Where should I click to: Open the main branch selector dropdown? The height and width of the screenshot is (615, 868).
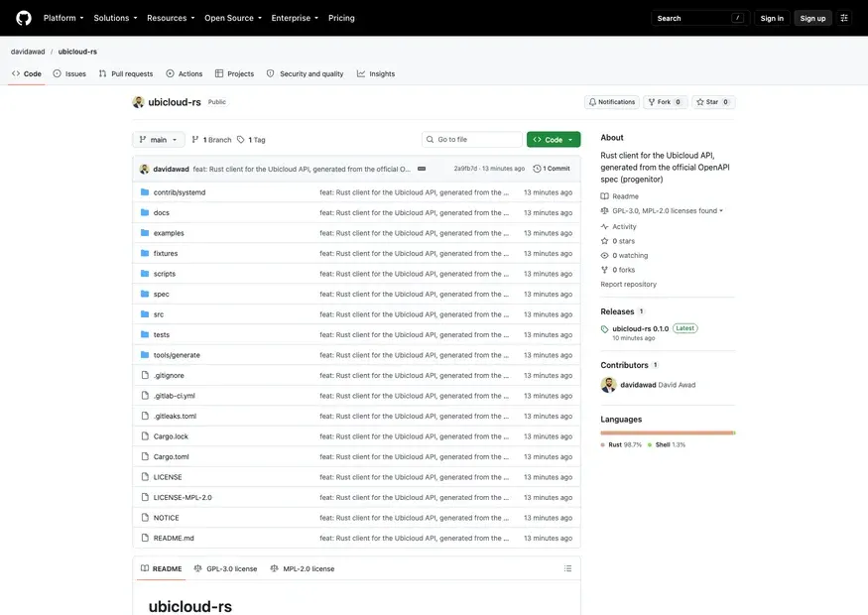click(x=159, y=140)
